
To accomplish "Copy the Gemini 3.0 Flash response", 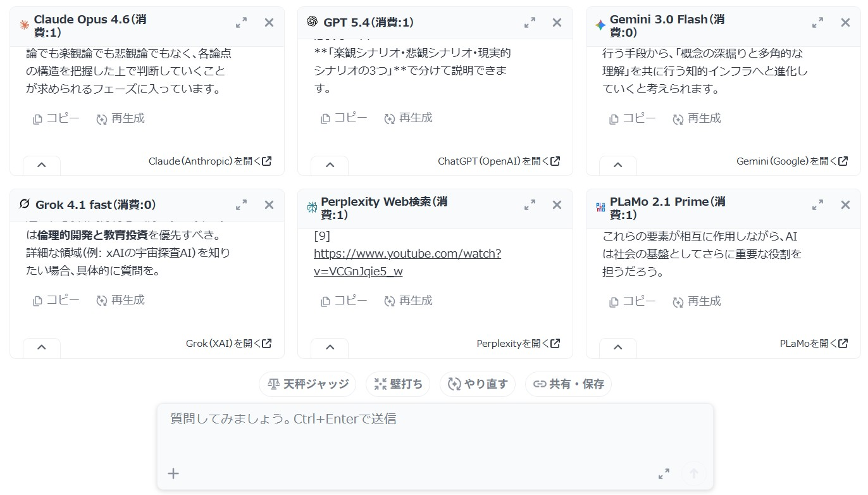I will 633,118.
